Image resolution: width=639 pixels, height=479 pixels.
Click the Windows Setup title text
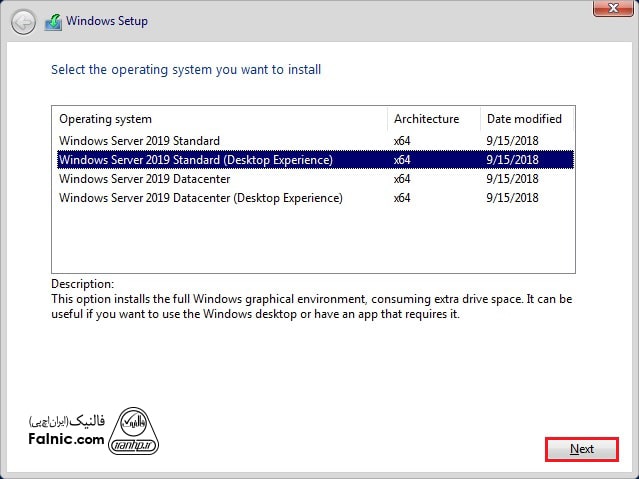click(x=109, y=20)
